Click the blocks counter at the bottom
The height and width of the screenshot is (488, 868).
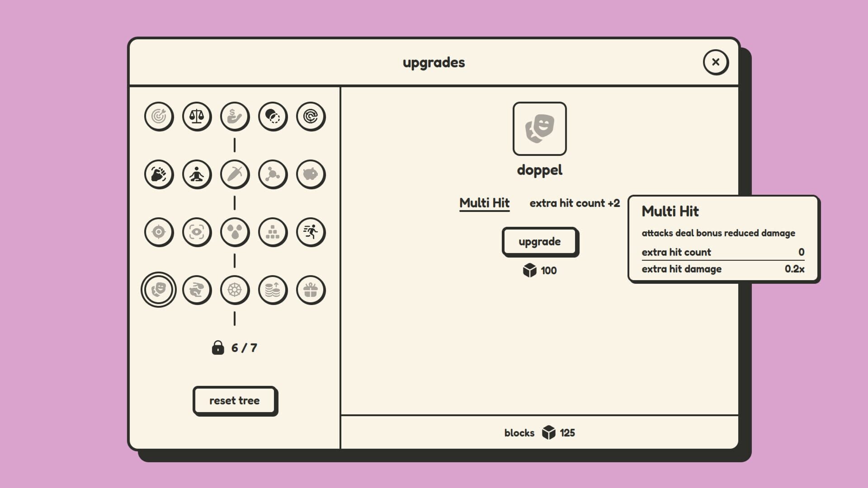(x=539, y=432)
